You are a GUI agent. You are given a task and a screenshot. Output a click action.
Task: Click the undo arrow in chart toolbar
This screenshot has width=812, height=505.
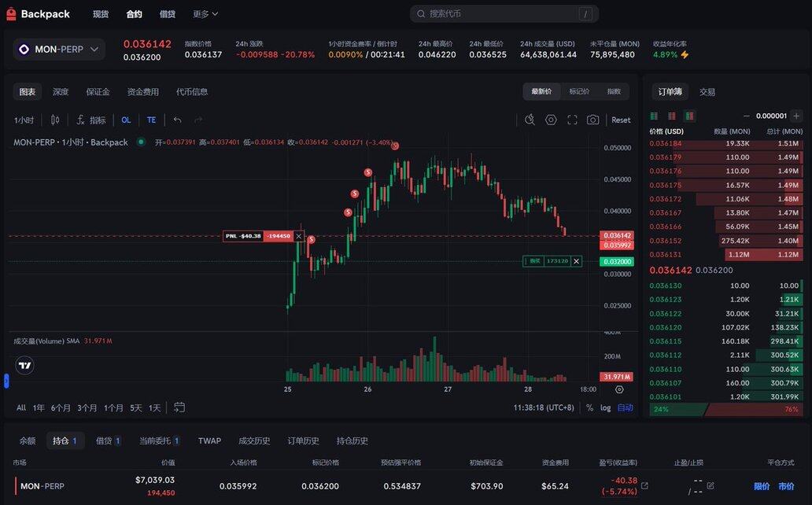(178, 120)
